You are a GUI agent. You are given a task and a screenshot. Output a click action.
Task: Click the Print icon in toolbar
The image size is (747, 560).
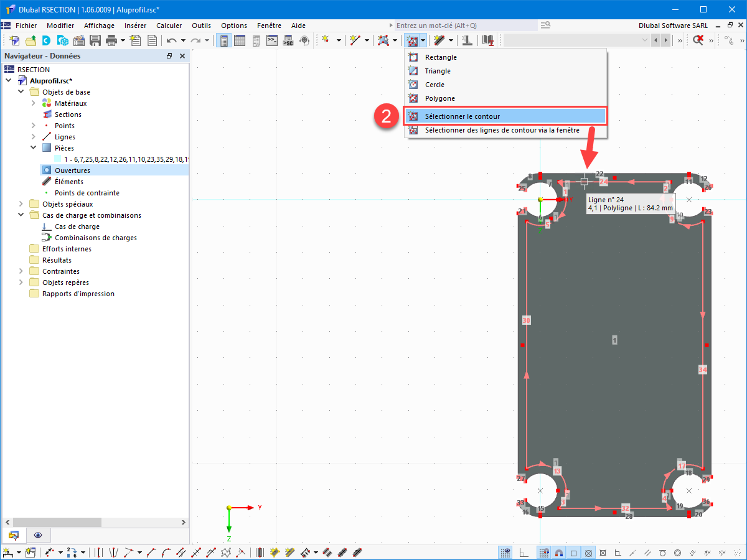(111, 40)
